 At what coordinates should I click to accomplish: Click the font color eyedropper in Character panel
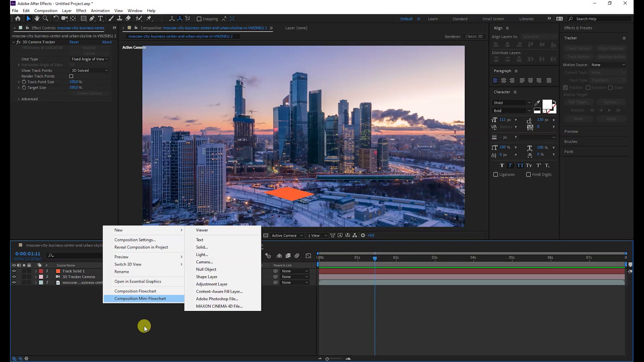point(537,103)
